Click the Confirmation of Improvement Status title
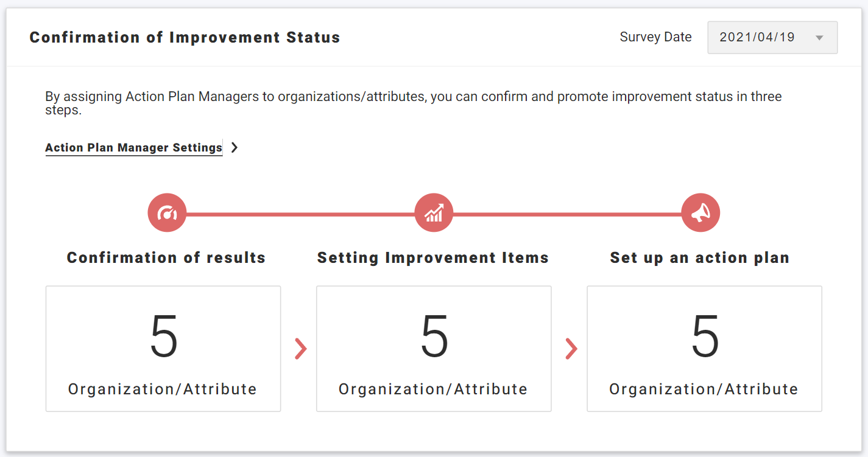 click(185, 38)
